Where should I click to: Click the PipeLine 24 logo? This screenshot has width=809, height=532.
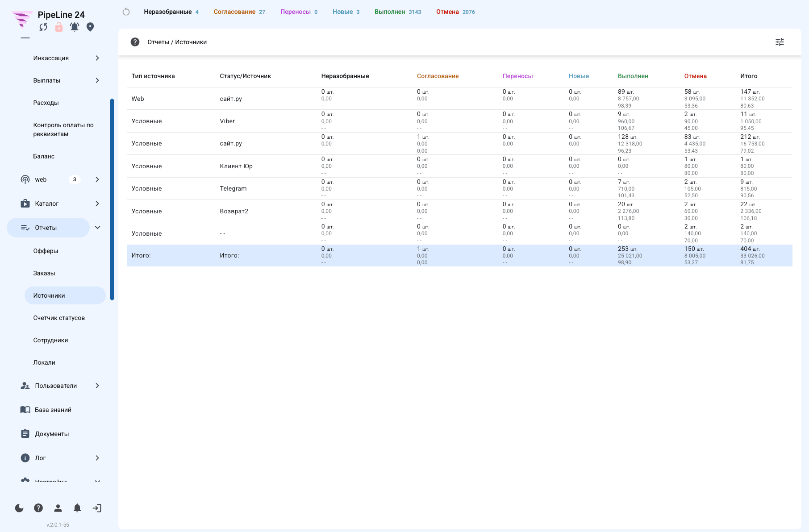tap(22, 19)
